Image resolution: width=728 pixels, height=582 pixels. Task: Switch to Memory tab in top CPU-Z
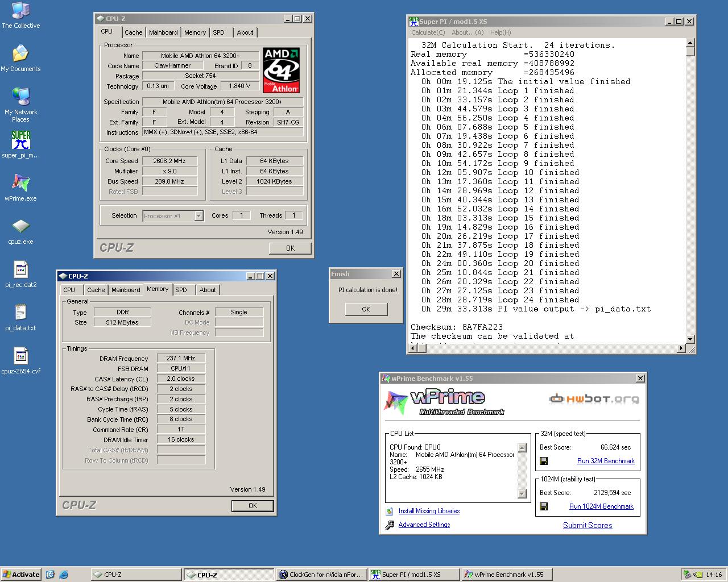click(x=195, y=32)
